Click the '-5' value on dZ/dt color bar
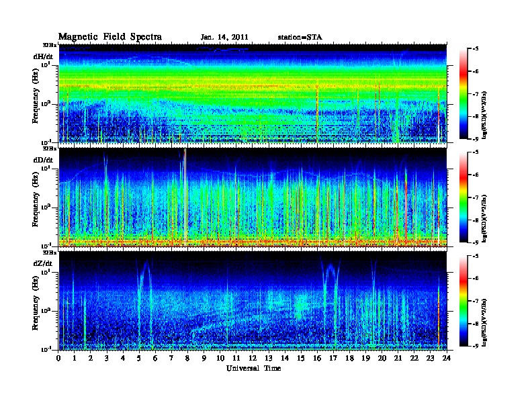The image size is (532, 411). pyautogui.click(x=476, y=256)
